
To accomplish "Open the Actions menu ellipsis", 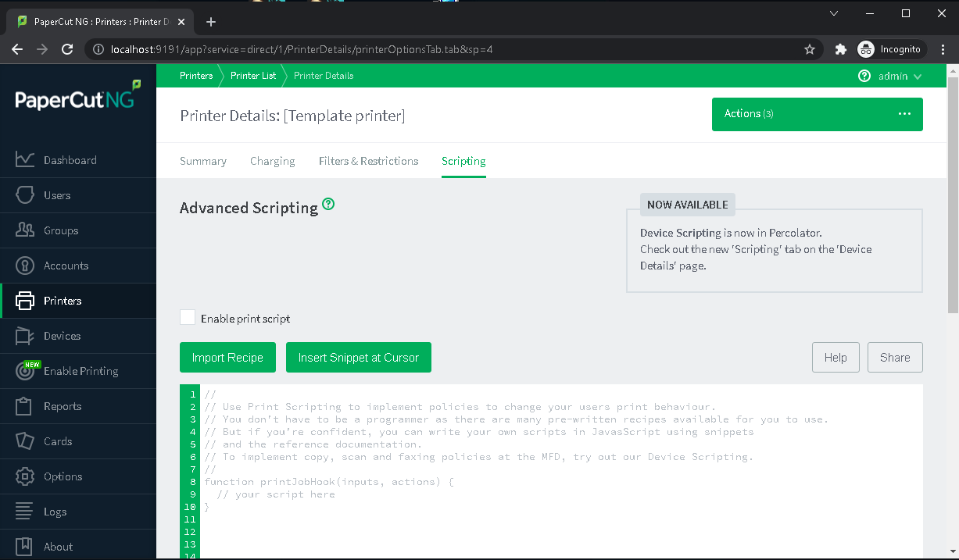I will pyautogui.click(x=904, y=114).
